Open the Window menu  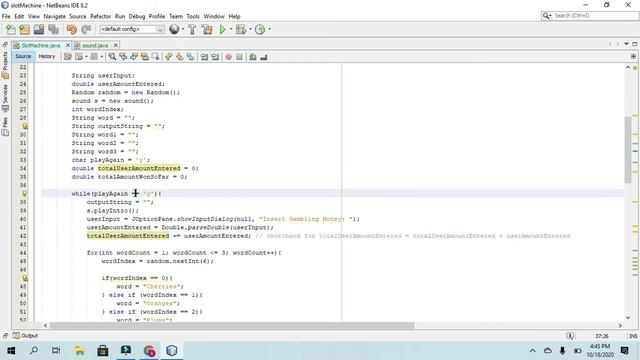[x=214, y=16]
